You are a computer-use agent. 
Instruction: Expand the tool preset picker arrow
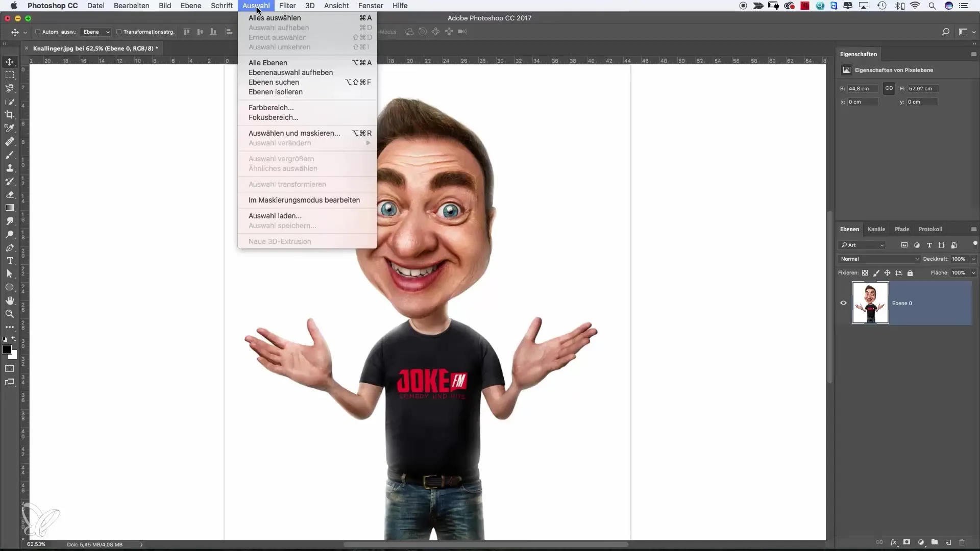coord(25,32)
